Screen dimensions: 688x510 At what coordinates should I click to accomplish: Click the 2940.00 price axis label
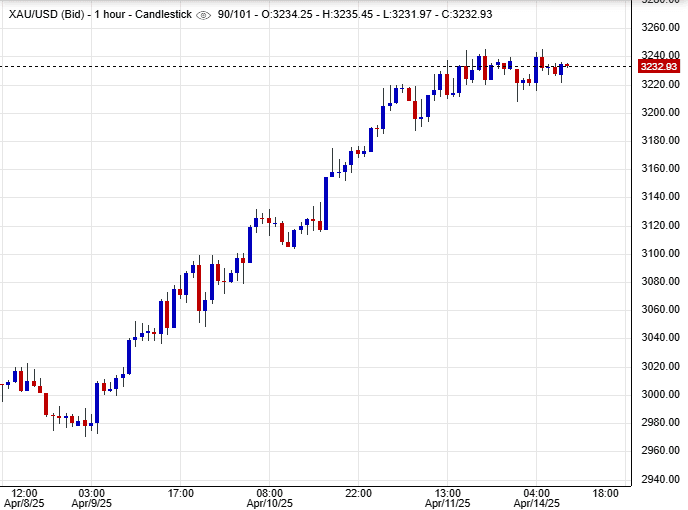[x=660, y=479]
